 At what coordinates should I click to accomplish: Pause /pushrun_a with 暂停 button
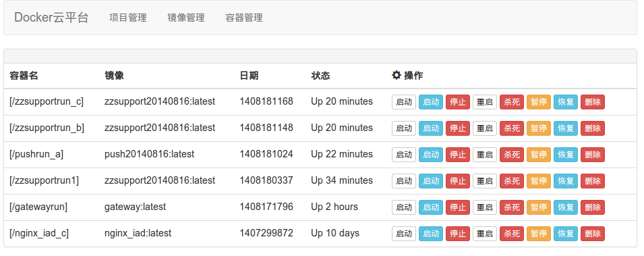click(x=539, y=155)
